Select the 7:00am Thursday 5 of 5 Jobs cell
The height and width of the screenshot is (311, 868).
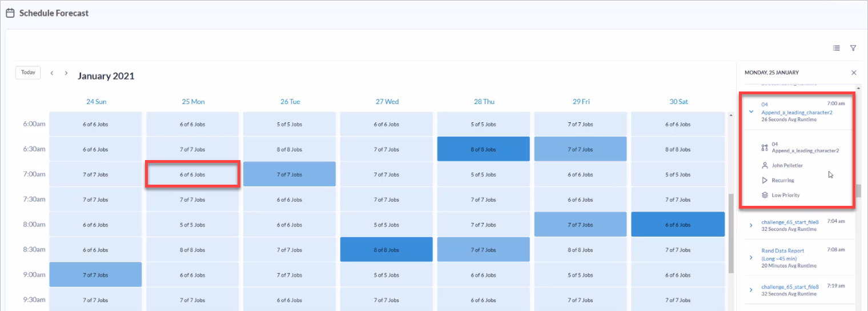[x=484, y=174]
